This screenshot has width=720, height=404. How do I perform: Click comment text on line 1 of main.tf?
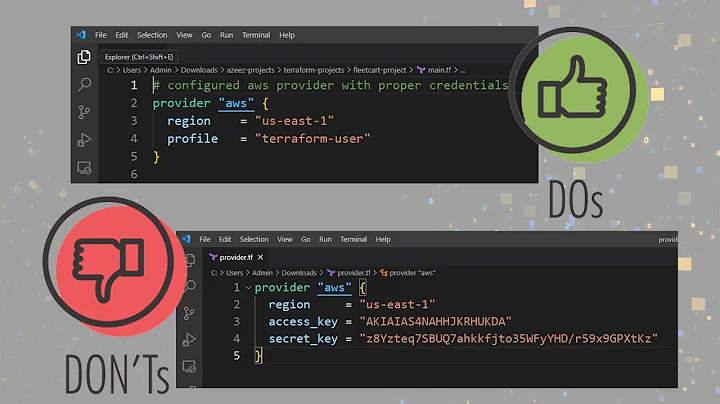click(x=330, y=85)
